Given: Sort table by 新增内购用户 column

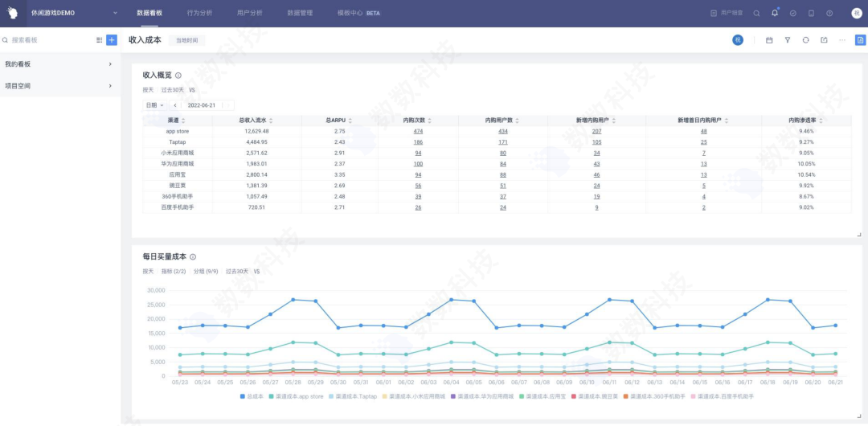Looking at the screenshot, I should tap(614, 121).
